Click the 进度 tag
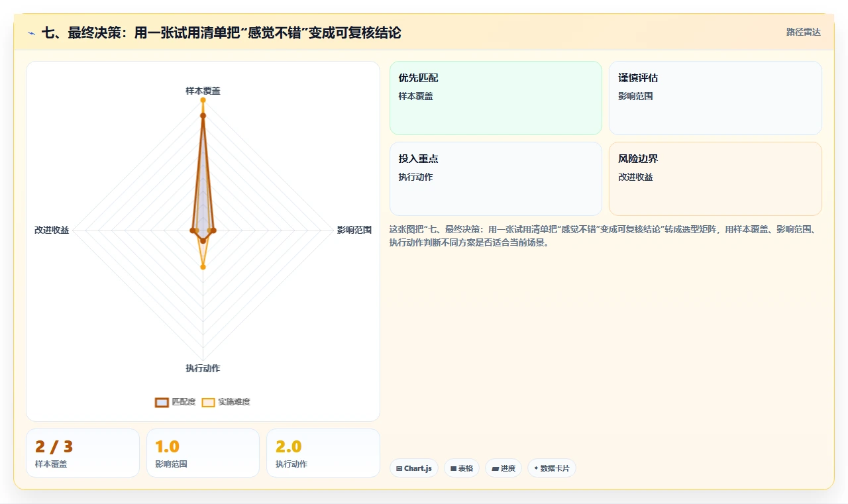Viewport: 848px width, 504px height. 503,468
